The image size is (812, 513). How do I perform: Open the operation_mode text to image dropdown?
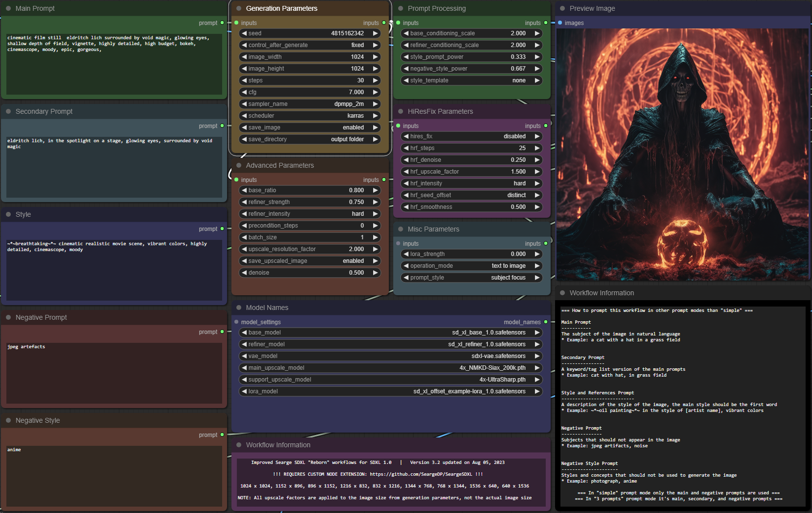point(472,266)
